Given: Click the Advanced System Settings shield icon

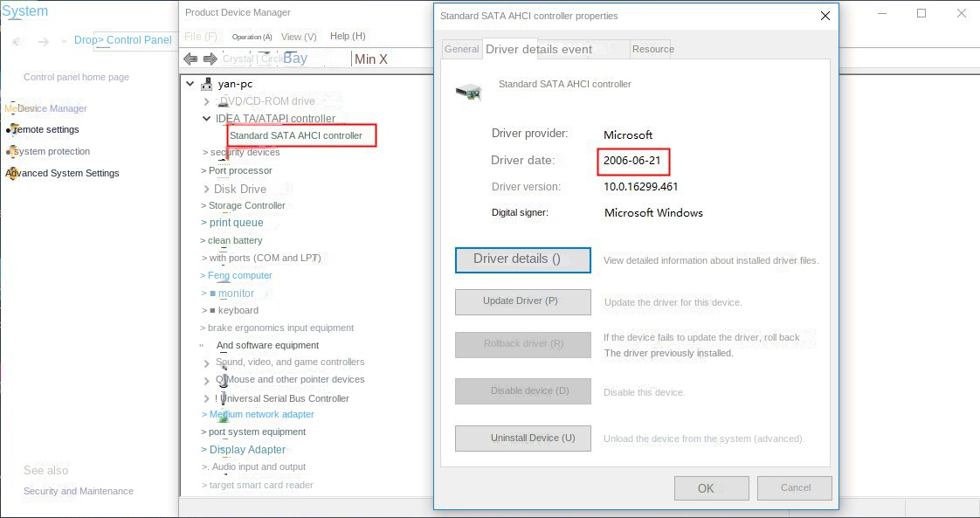Looking at the screenshot, I should (11, 173).
